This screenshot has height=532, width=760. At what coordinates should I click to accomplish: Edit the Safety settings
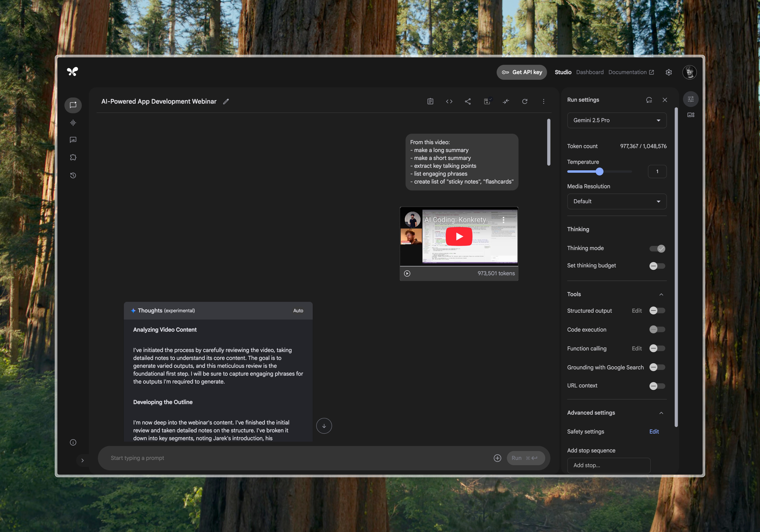pos(654,431)
